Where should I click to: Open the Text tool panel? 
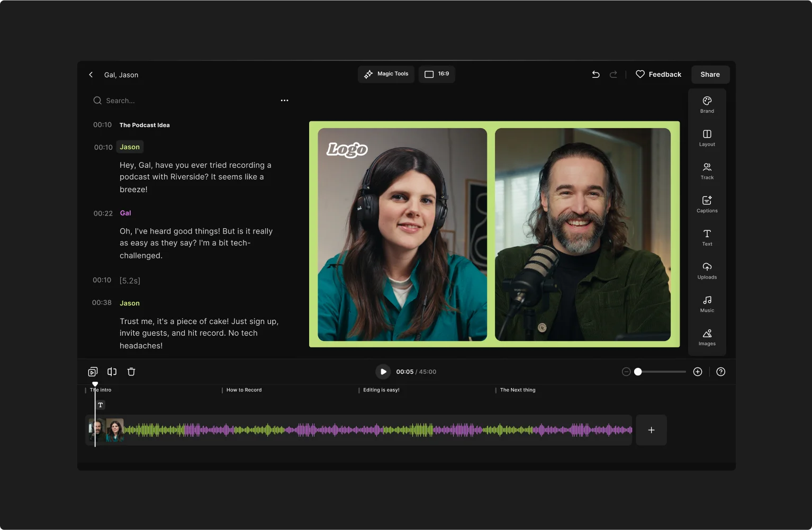tap(707, 238)
